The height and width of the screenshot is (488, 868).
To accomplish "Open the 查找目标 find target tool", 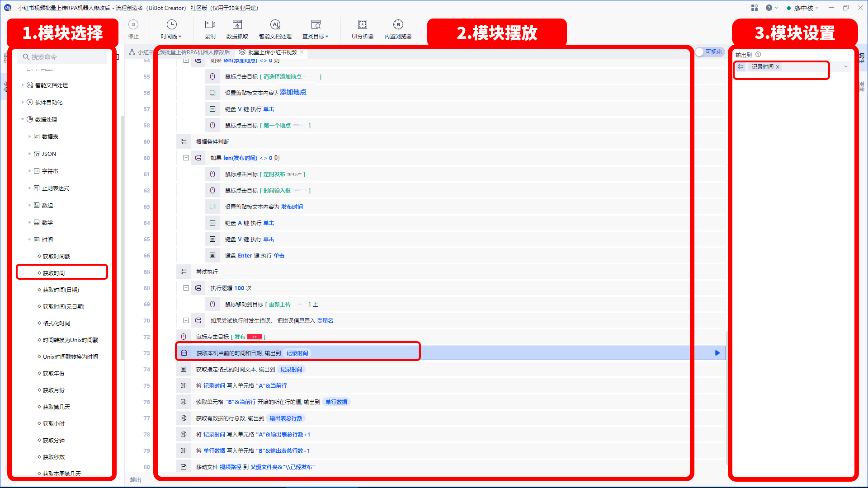I will point(316,29).
